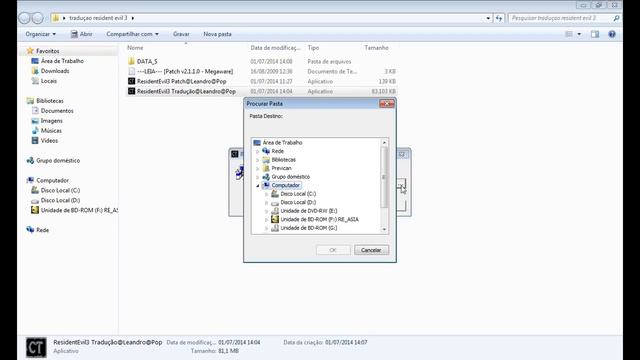Click the ResidentEvil3 Patch application icon
Viewport: 640px width, 360px height.
click(131, 81)
